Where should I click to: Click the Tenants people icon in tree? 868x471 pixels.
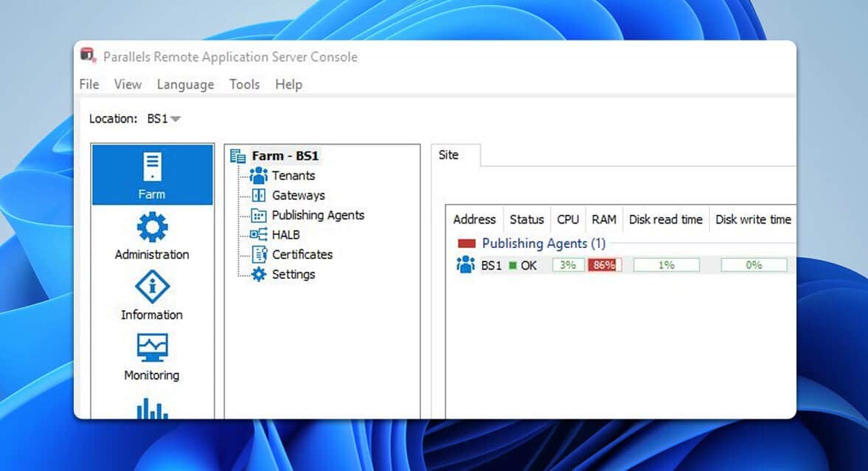coord(259,176)
